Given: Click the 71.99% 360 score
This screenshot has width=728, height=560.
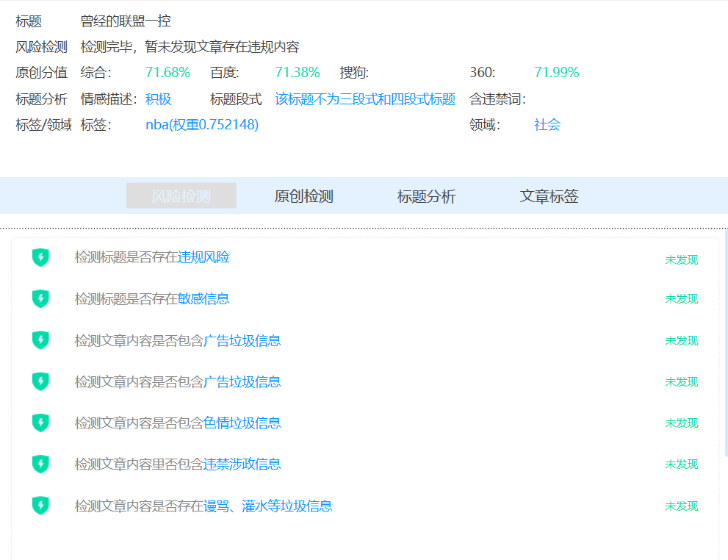Looking at the screenshot, I should coord(557,73).
